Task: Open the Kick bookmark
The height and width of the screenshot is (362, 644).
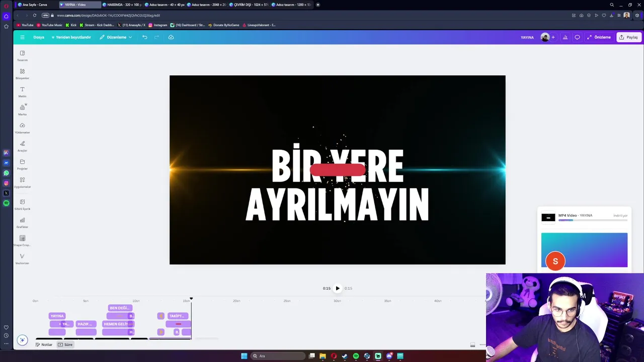Action: [71, 25]
